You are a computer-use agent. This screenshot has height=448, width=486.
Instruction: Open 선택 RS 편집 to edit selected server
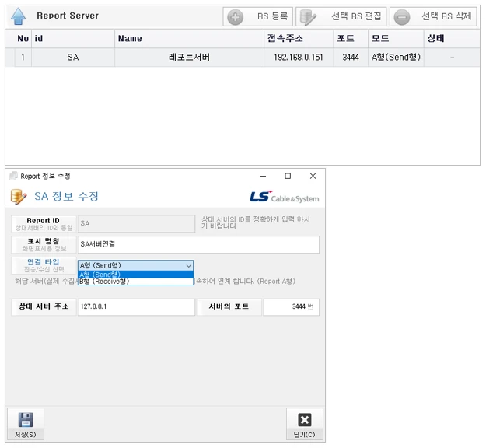pos(341,16)
